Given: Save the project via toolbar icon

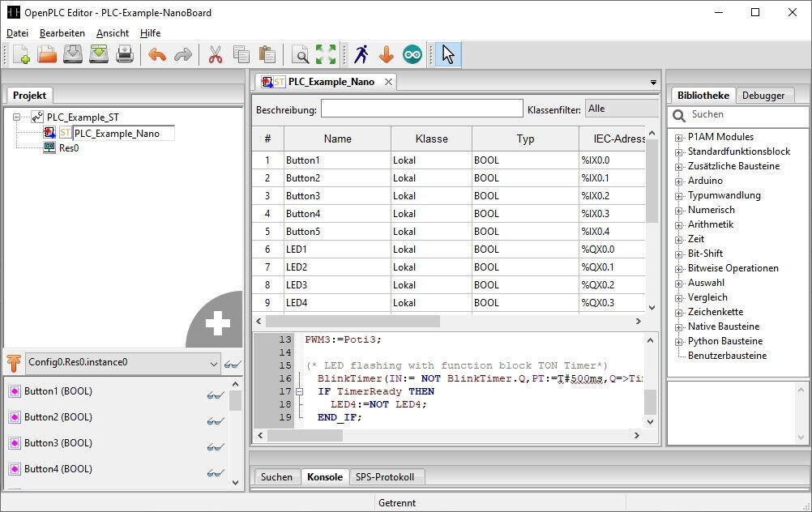Looking at the screenshot, I should (x=73, y=54).
